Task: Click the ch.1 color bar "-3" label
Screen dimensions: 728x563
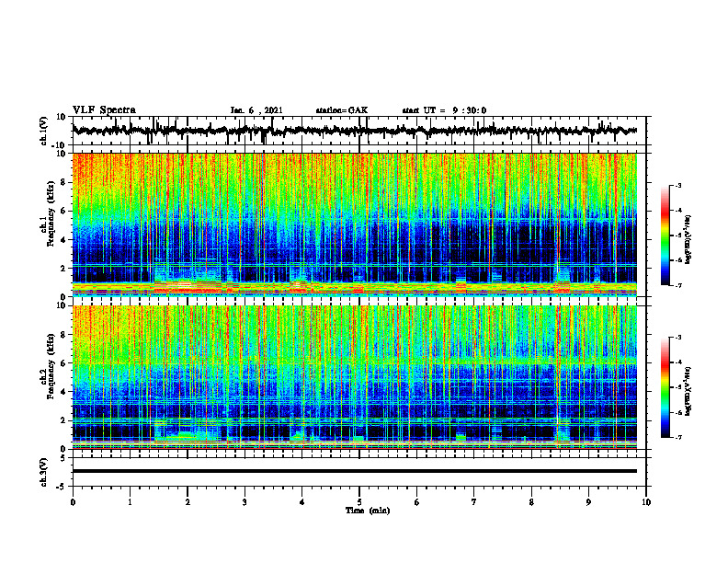Action: pyautogui.click(x=678, y=185)
